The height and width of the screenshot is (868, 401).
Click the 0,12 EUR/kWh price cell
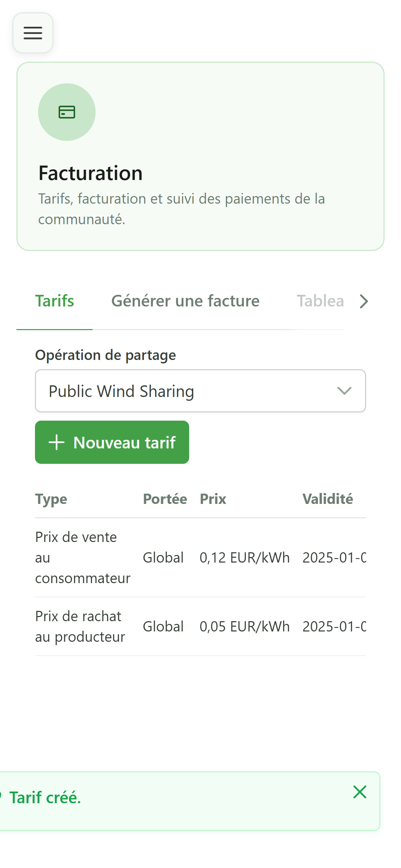[245, 558]
